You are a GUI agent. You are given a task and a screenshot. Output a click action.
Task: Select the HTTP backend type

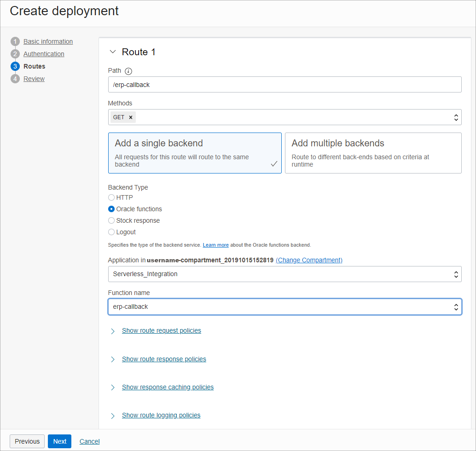(x=111, y=197)
